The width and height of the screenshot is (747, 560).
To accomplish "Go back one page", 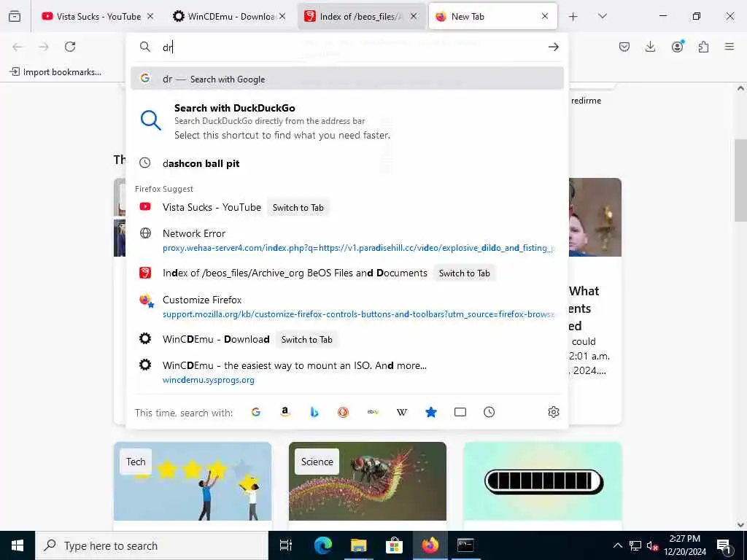I will [18, 47].
